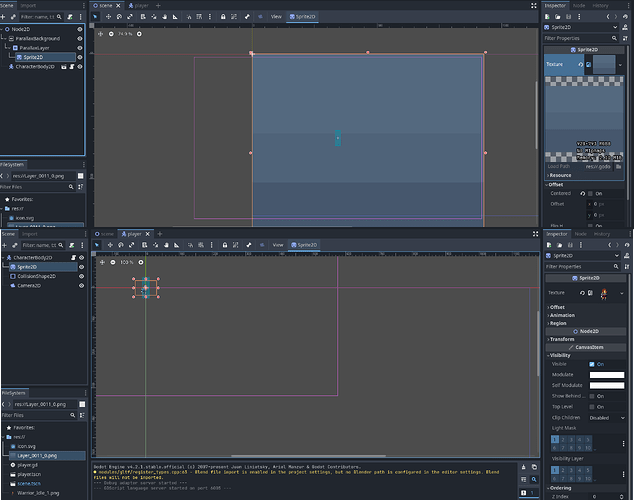Open the Texture dropdown arrow in the lower Inspector
This screenshot has height=500, width=634.
[x=621, y=293]
